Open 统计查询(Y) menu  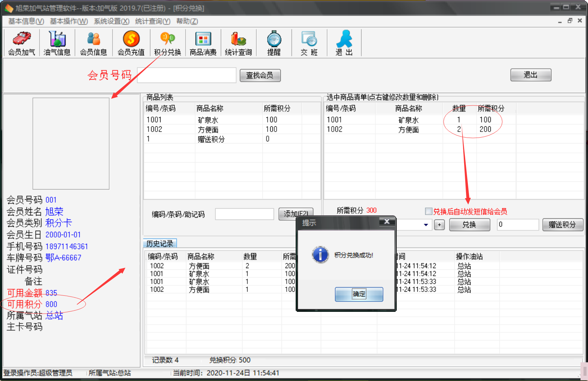point(153,21)
